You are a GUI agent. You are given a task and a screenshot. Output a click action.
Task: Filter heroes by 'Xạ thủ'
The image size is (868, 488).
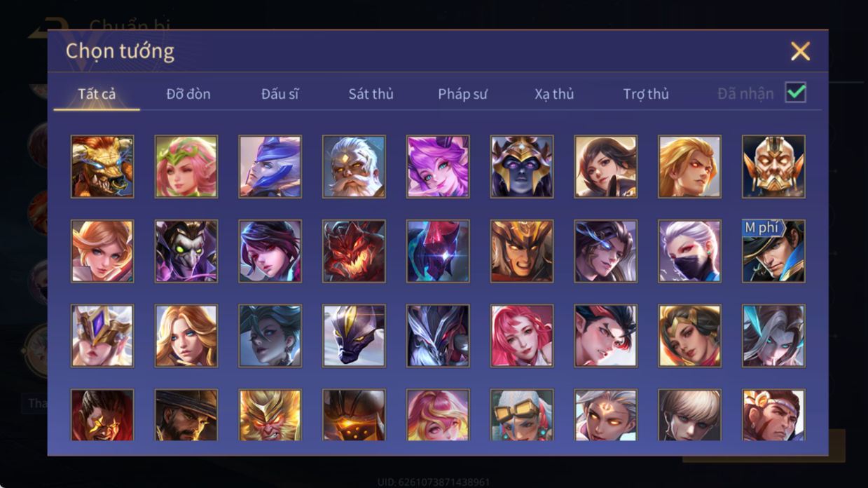point(554,94)
